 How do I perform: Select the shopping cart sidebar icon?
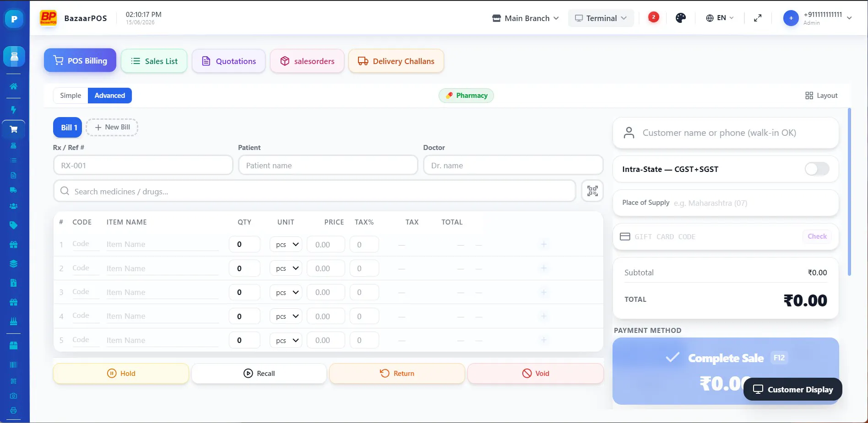tap(14, 129)
